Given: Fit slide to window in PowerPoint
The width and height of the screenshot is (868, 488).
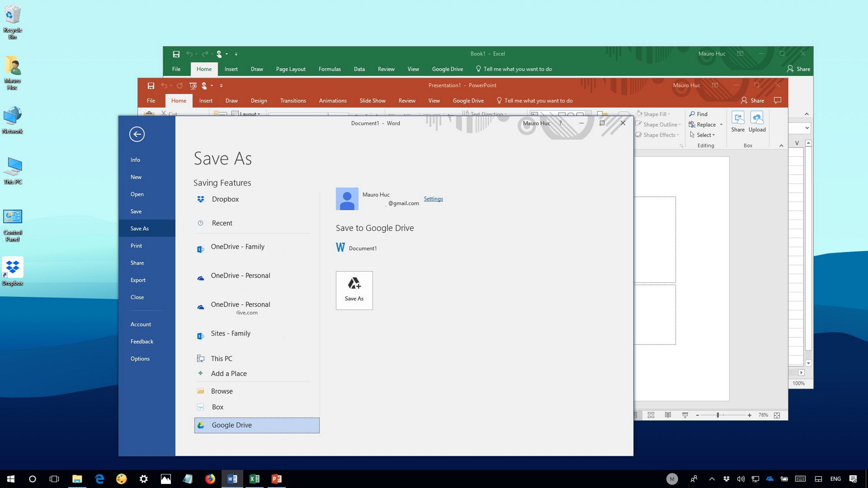Looking at the screenshot, I should (x=777, y=416).
